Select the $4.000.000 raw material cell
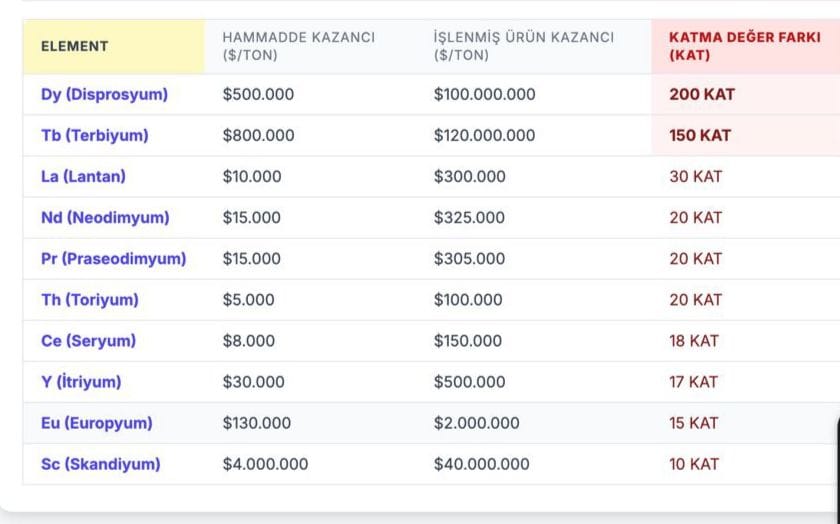 (265, 464)
